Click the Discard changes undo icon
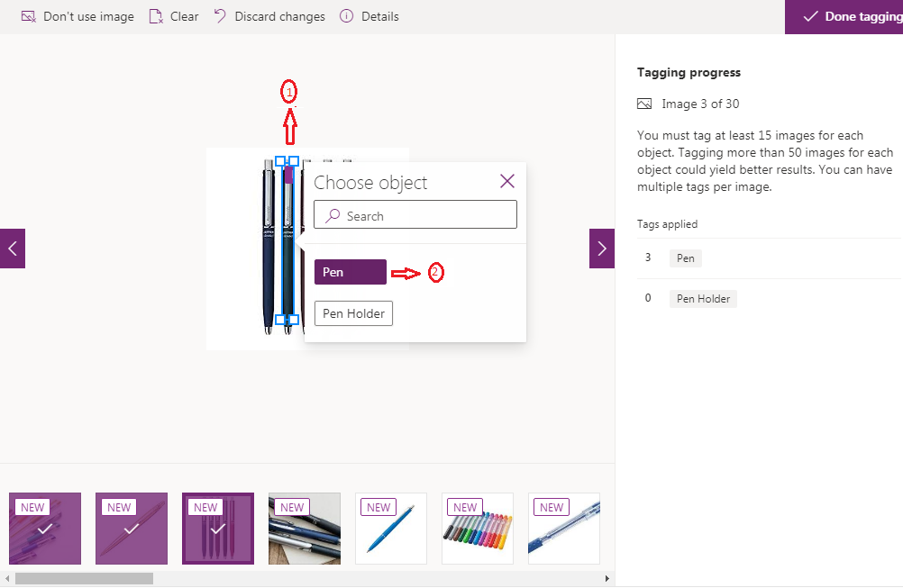This screenshot has height=588, width=903. point(219,16)
